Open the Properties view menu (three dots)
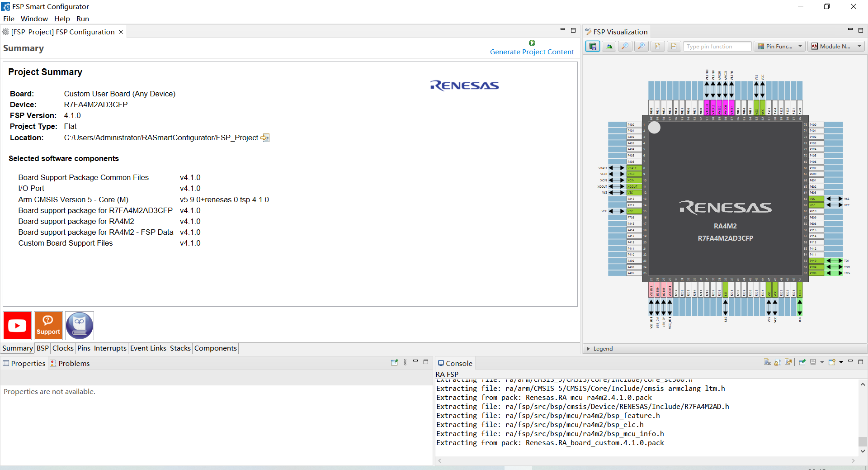Image resolution: width=868 pixels, height=470 pixels. coord(405,362)
